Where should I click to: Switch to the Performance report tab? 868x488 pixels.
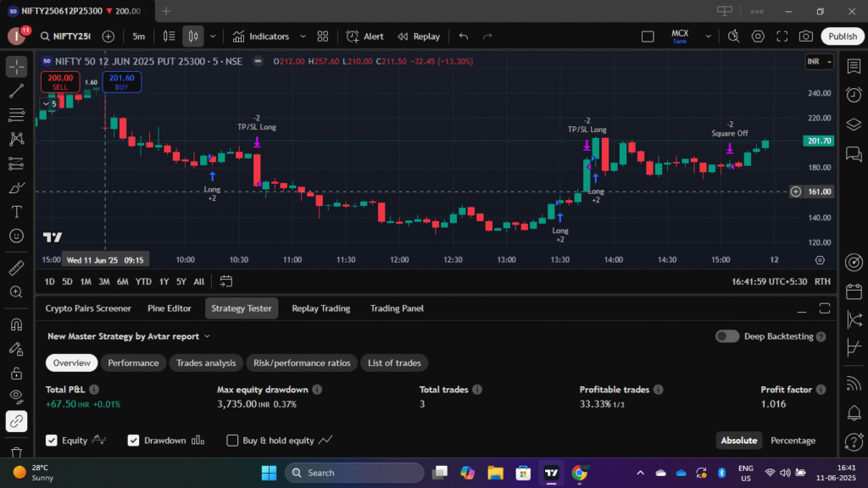coord(133,363)
